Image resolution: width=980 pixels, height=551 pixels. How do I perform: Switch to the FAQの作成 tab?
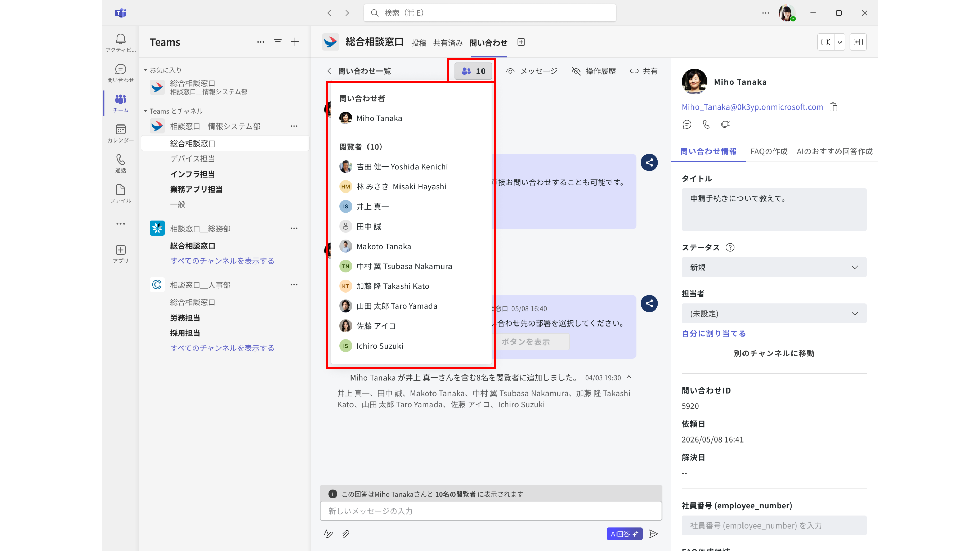(769, 151)
